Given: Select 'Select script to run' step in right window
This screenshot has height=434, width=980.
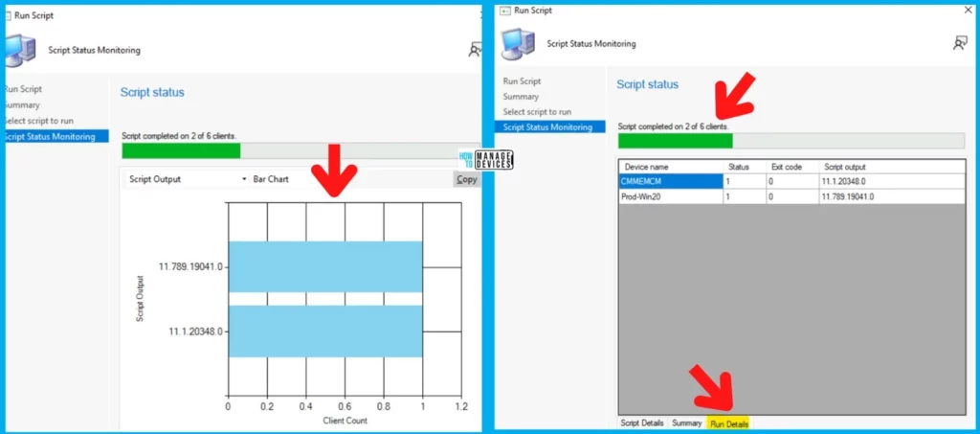Looking at the screenshot, I should pos(537,112).
